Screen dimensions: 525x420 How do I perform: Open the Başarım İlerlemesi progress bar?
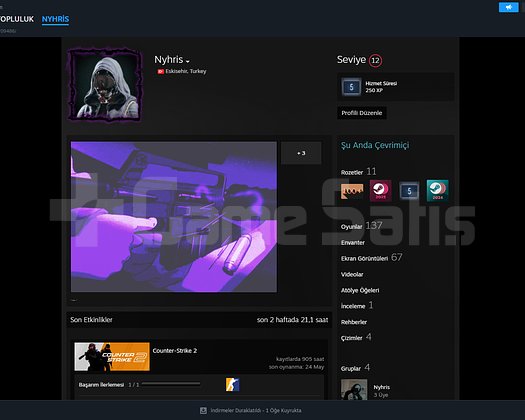[x=171, y=384]
